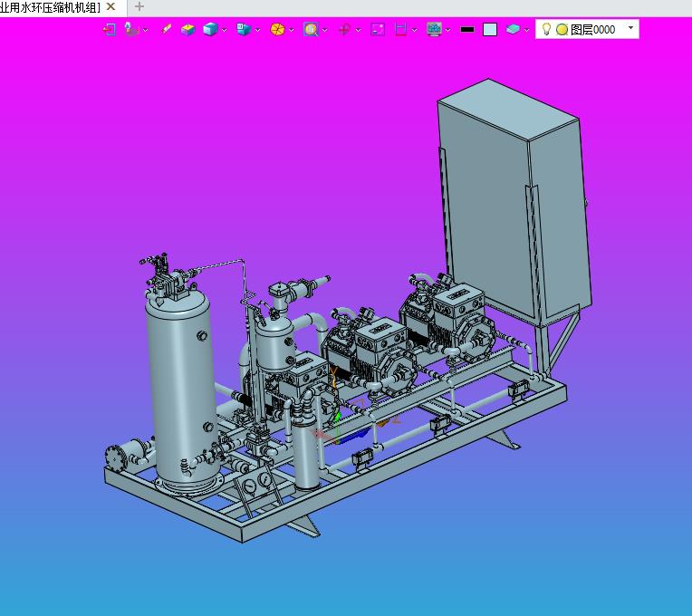
Task: Click the red exit-arrow icon in toolbar
Action: click(x=110, y=29)
